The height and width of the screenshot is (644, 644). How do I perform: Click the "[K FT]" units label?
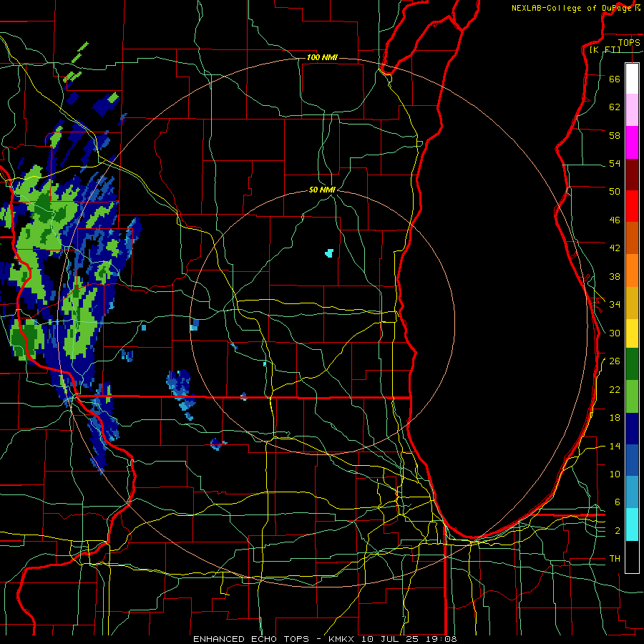click(x=605, y=49)
